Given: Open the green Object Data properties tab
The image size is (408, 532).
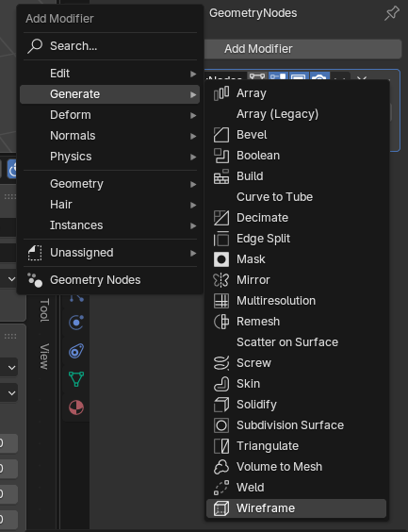Looking at the screenshot, I should [x=76, y=379].
